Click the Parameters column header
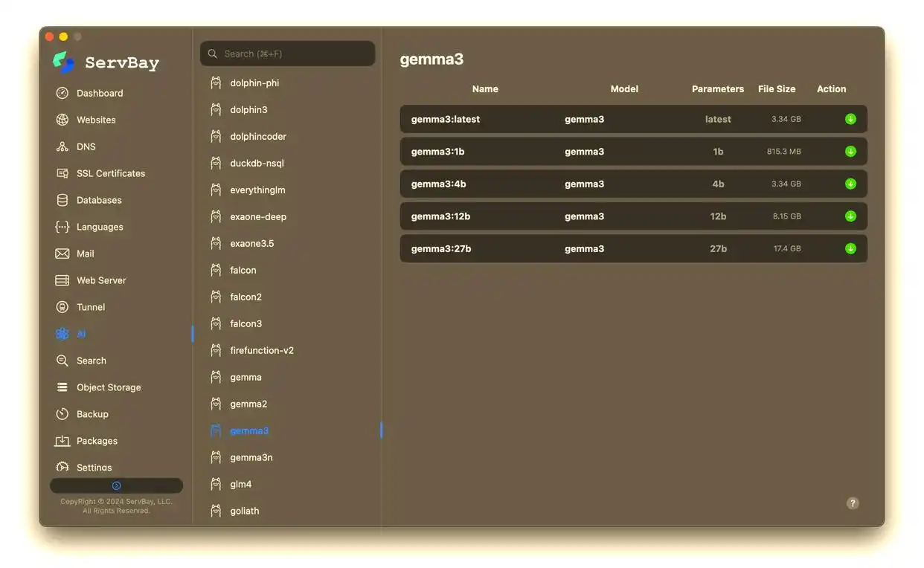The image size is (924, 568). click(x=717, y=88)
